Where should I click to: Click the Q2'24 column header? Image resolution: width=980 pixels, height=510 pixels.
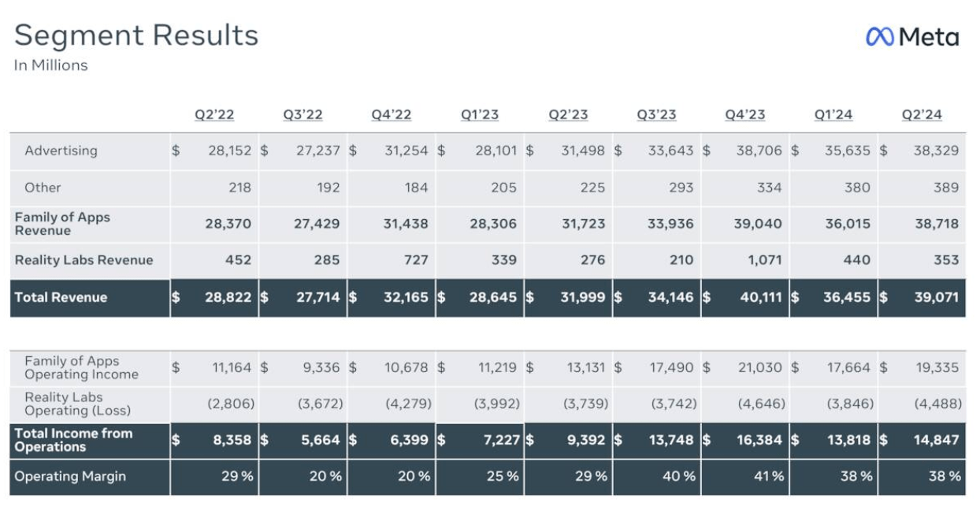click(922, 115)
